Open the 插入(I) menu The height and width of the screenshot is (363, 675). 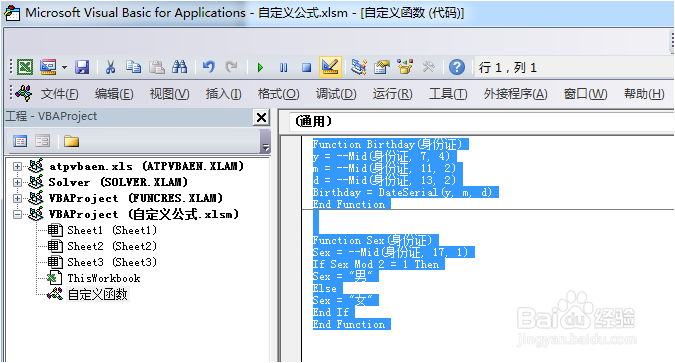point(223,93)
